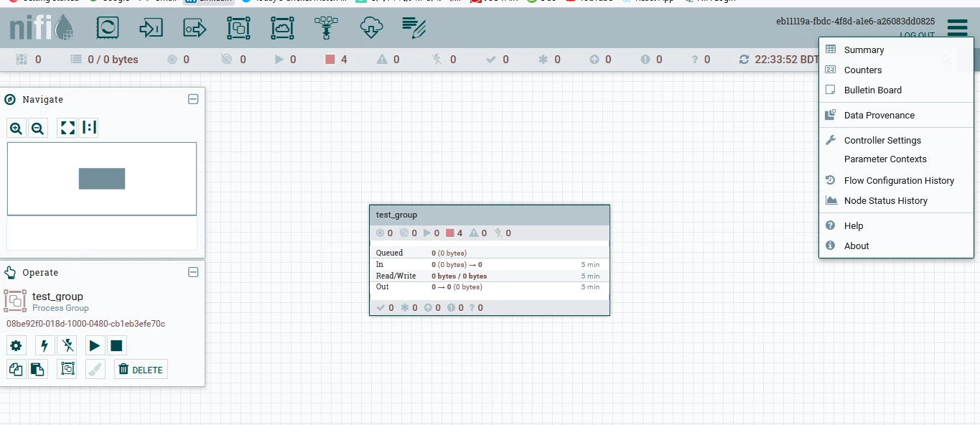Image resolution: width=980 pixels, height=425 pixels.
Task: Collapse the Operate panel
Action: [193, 272]
